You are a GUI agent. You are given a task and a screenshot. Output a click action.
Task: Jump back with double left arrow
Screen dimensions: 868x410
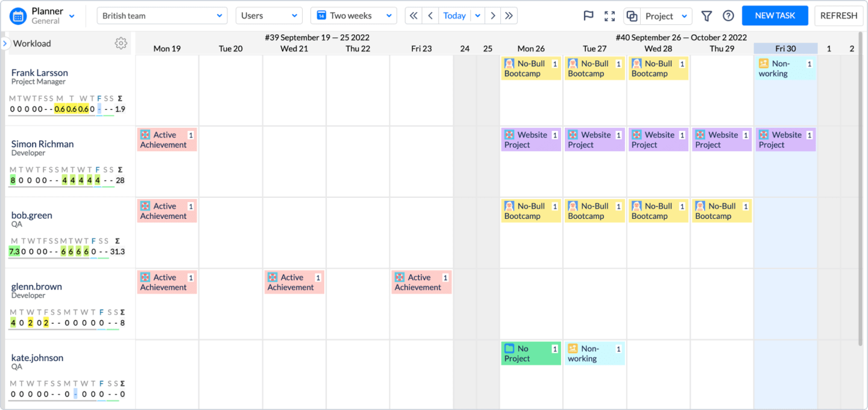coord(414,16)
